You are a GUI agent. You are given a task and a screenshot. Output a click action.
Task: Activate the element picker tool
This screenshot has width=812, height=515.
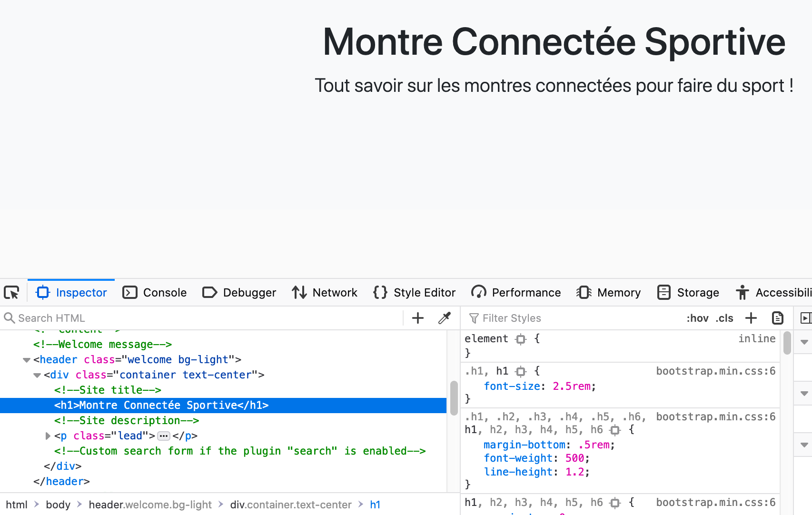tap(12, 292)
